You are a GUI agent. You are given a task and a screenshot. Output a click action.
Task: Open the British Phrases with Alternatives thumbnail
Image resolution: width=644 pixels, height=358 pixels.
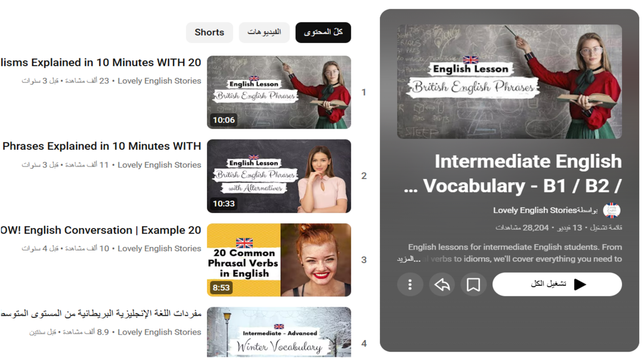(279, 176)
